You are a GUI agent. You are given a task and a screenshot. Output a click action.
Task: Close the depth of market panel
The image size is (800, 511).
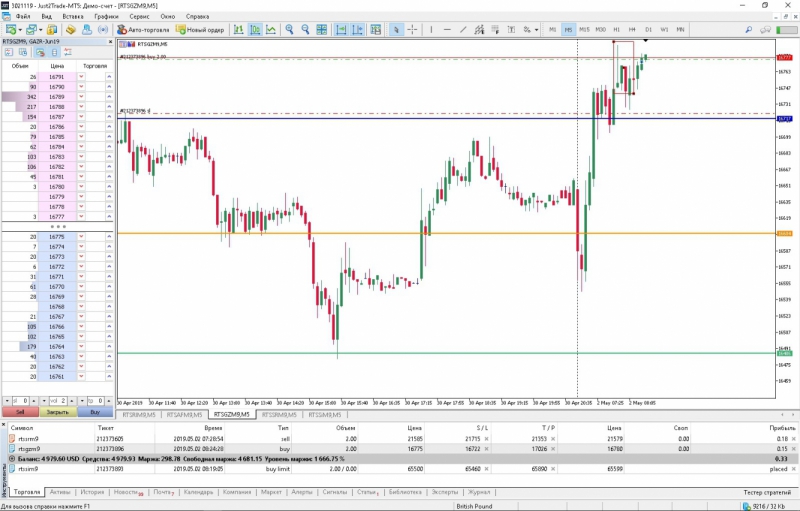(110, 41)
